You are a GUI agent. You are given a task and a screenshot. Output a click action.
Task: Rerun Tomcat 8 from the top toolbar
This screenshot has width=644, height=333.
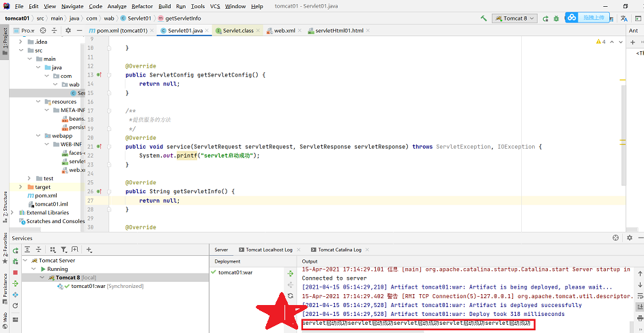coord(546,18)
